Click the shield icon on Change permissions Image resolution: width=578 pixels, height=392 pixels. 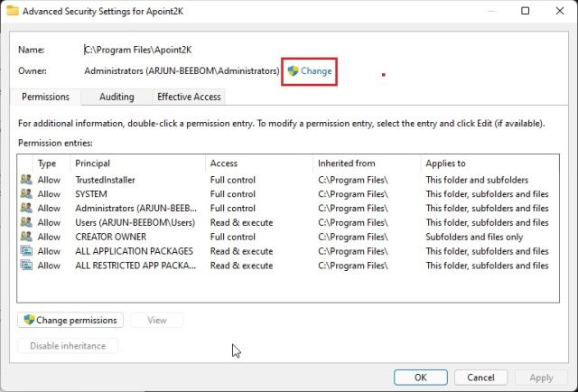coord(29,320)
